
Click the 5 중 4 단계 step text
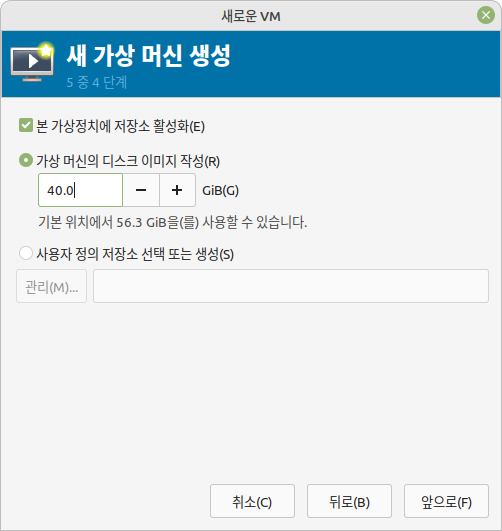97,82
